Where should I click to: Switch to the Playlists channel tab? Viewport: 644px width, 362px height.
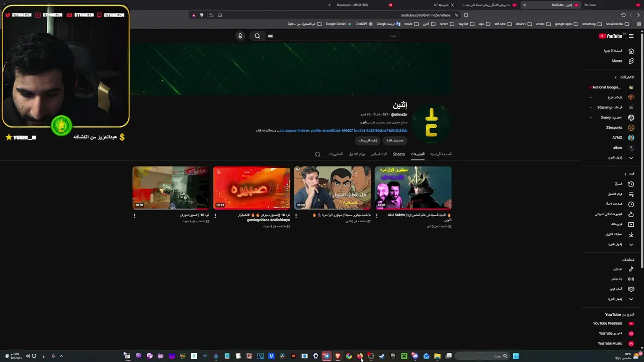click(357, 154)
